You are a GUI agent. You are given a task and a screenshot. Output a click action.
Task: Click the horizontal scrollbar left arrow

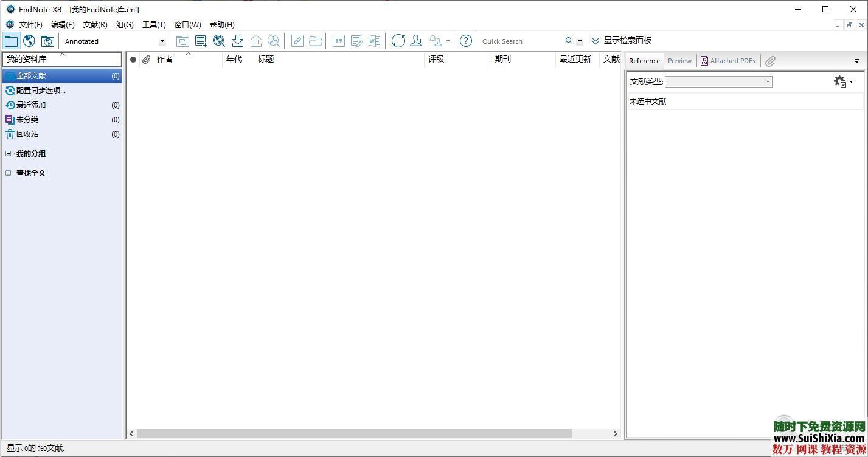click(x=131, y=433)
